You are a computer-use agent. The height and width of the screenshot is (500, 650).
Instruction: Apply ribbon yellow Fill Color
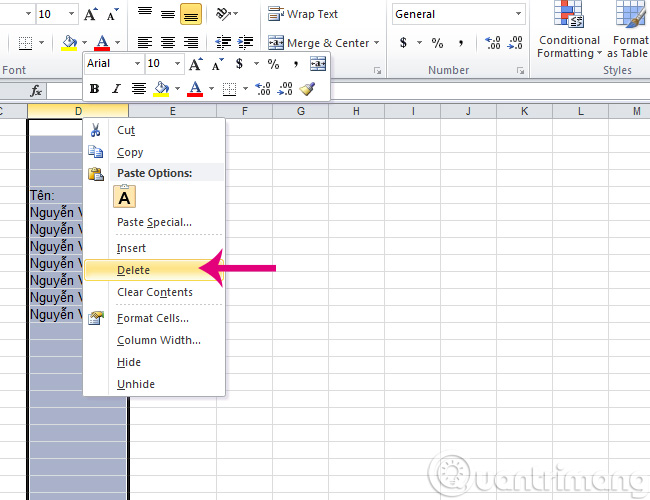coord(69,43)
